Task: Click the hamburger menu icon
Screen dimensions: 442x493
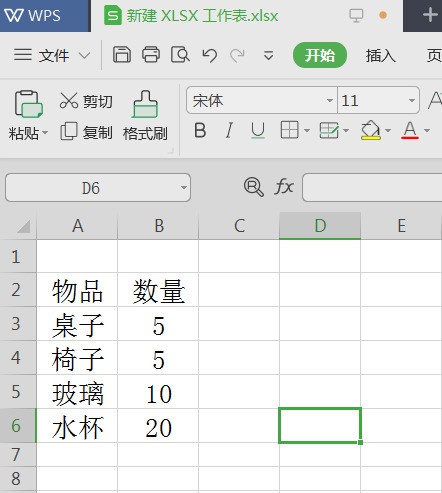Action: tap(23, 55)
